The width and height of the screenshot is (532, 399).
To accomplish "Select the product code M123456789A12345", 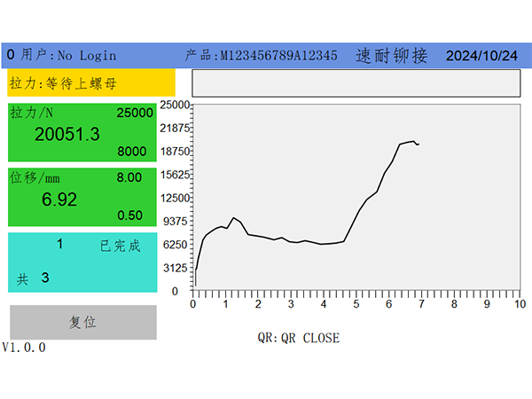I will pyautogui.click(x=261, y=55).
